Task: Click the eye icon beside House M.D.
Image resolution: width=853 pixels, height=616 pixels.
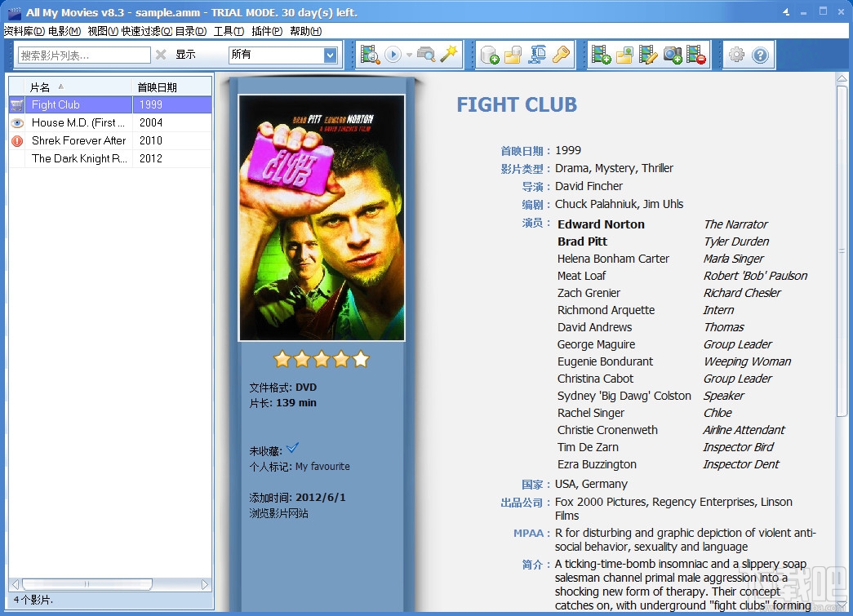Action: pos(17,123)
